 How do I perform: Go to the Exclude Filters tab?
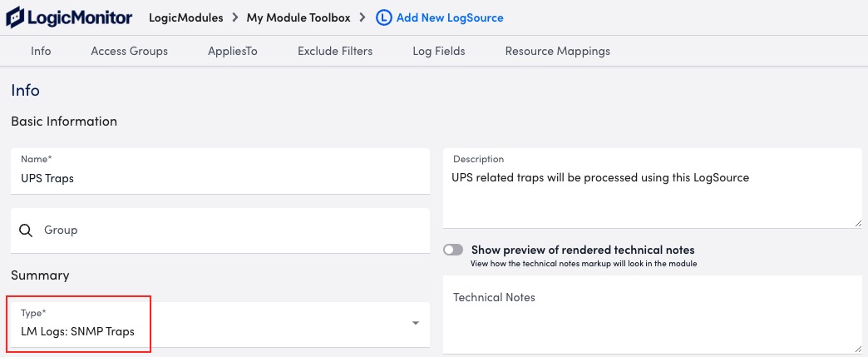point(335,51)
